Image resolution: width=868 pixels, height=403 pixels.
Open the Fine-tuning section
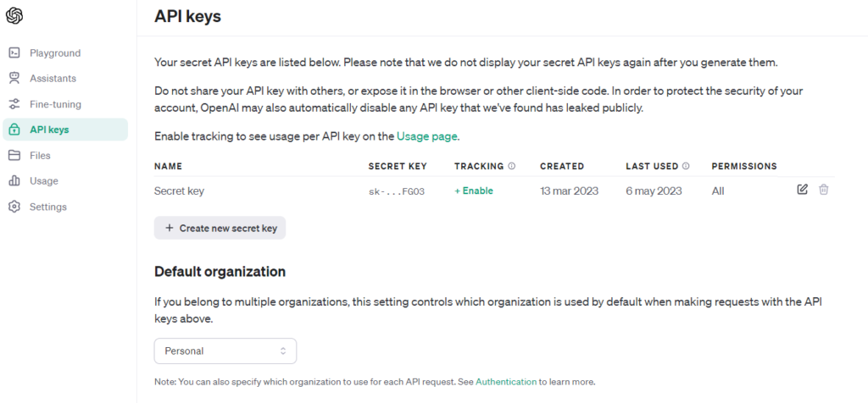pyautogui.click(x=55, y=104)
